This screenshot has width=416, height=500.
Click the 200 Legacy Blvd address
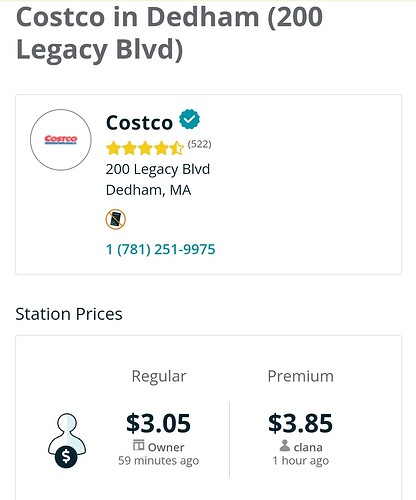pos(158,169)
